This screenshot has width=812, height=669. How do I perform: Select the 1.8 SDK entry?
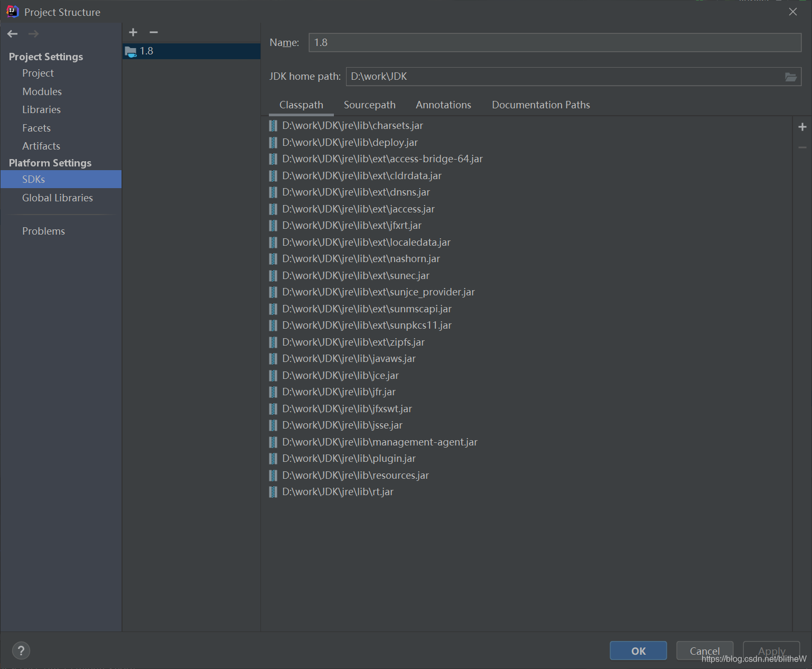(191, 51)
